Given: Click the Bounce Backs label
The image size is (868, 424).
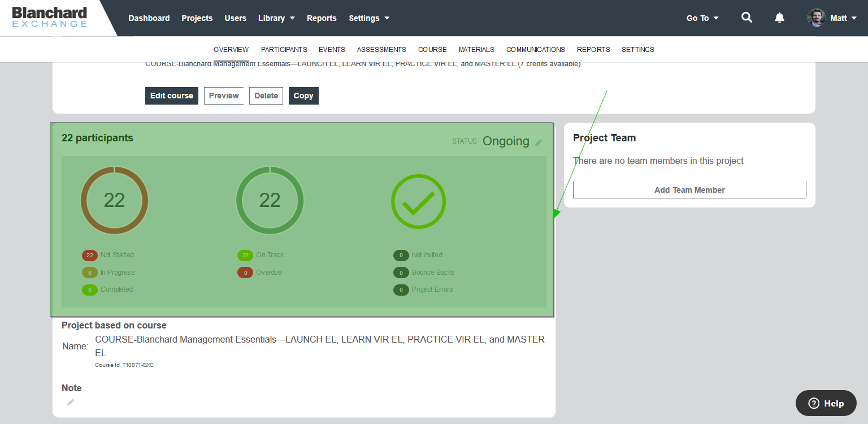Looking at the screenshot, I should pos(433,272).
